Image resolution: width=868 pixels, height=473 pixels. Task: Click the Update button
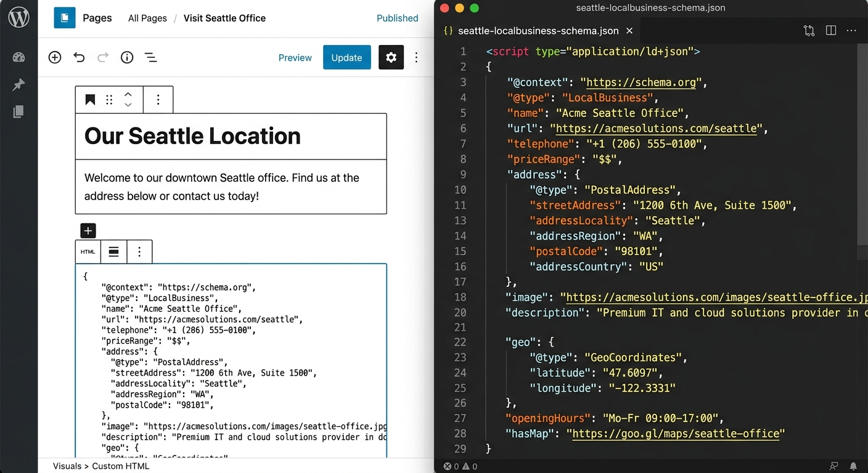pos(346,57)
